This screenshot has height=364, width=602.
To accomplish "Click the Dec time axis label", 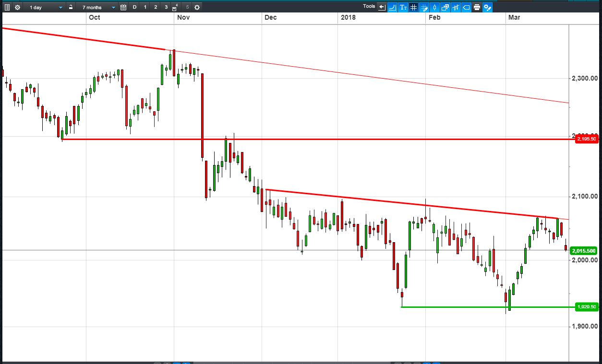I will pyautogui.click(x=271, y=18).
